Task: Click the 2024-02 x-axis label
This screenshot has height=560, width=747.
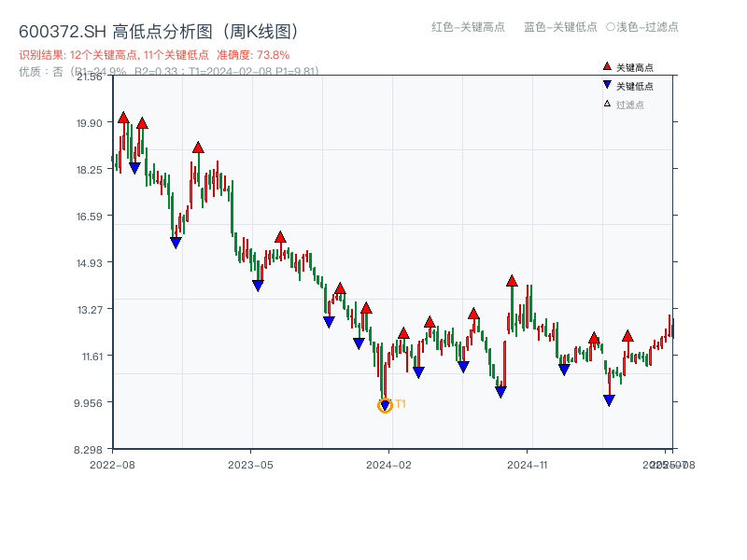Action: pos(389,464)
